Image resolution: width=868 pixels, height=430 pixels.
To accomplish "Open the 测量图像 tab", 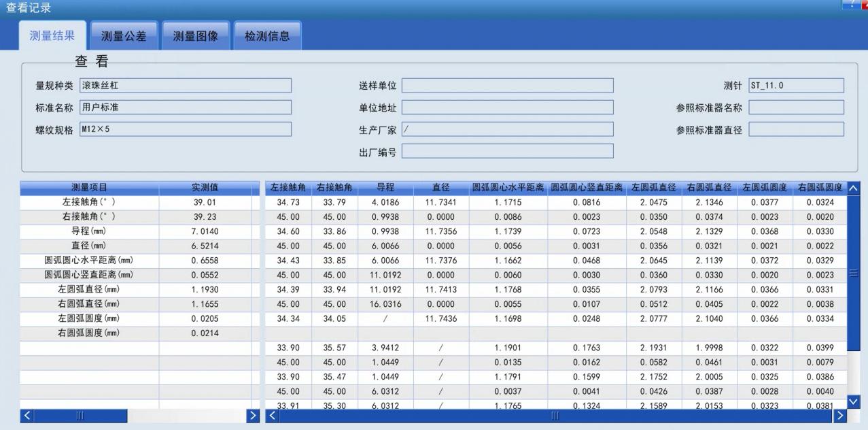I will click(195, 37).
